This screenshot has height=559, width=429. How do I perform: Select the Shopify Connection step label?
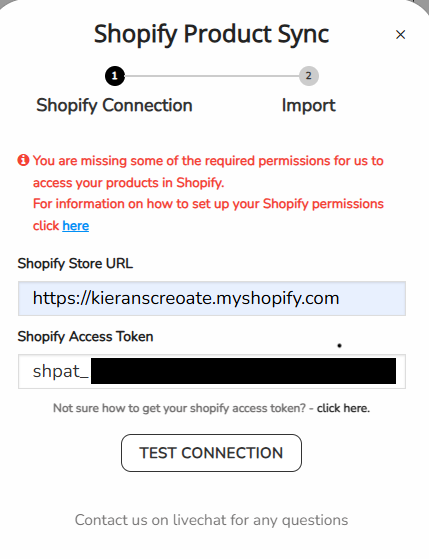(114, 106)
